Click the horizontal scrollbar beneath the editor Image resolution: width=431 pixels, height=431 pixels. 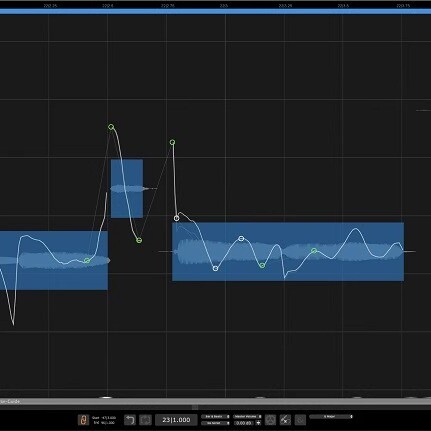(215, 401)
